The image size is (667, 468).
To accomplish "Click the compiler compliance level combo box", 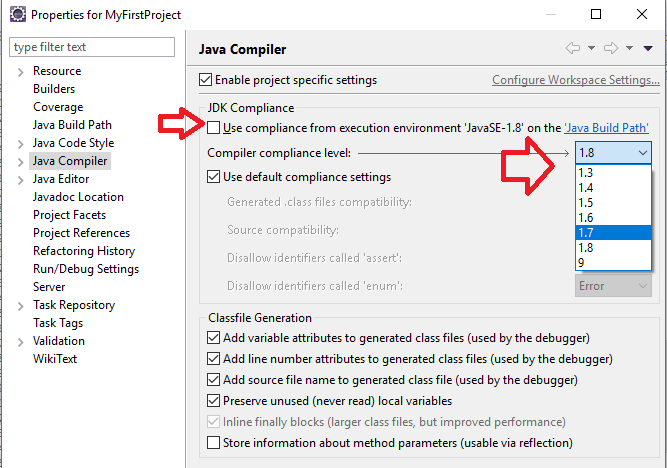I will tap(613, 153).
